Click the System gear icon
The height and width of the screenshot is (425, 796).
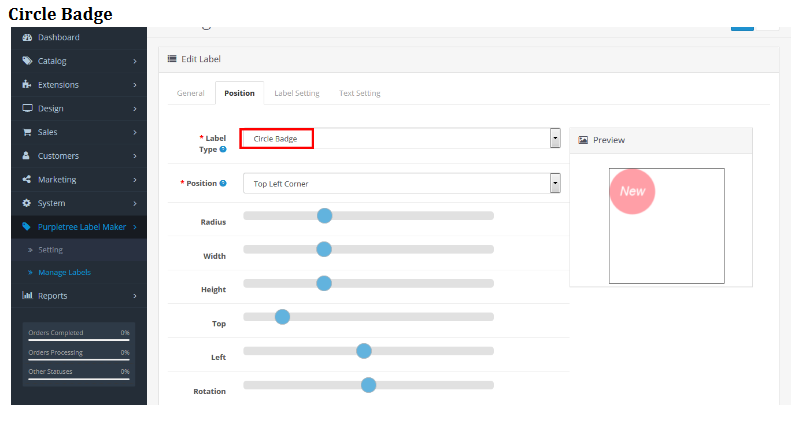click(27, 203)
